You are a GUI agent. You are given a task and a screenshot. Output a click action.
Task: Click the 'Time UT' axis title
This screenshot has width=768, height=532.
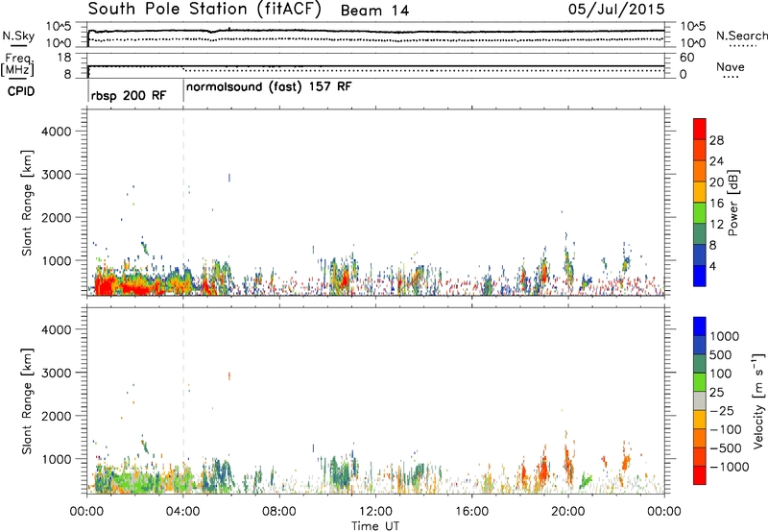click(x=375, y=526)
